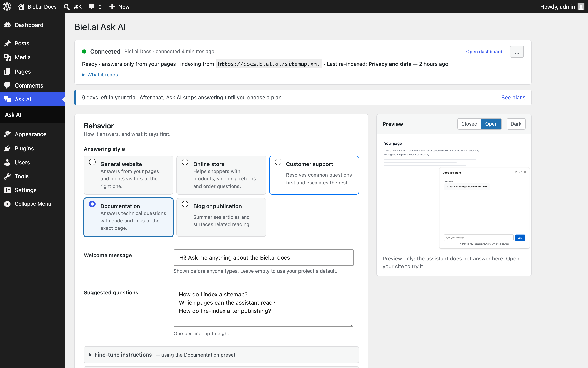Open Plugins in the sidebar menu
588x368 pixels.
point(32,148)
